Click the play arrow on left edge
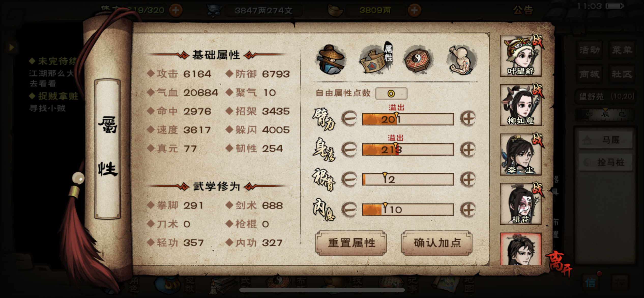This screenshot has height=298, width=644. [x=11, y=47]
